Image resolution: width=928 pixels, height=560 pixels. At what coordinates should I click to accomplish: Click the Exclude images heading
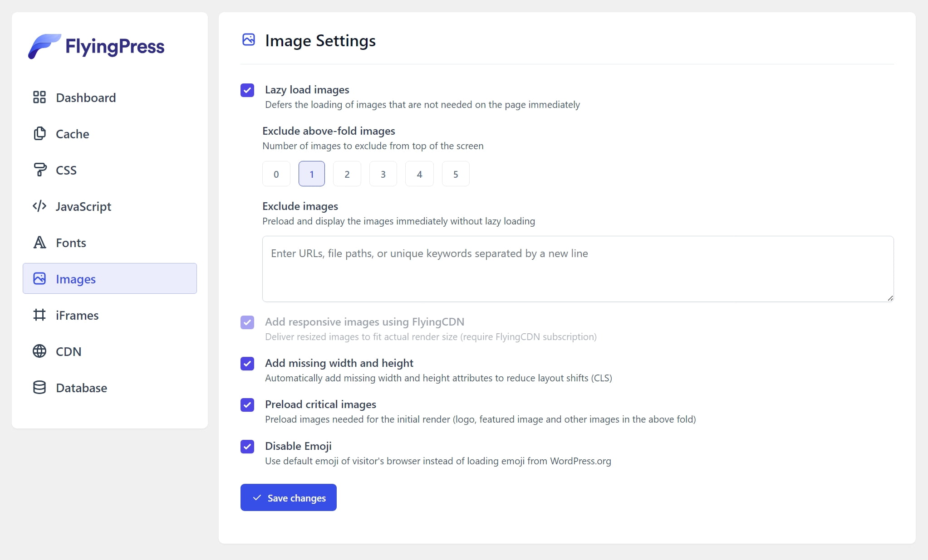click(300, 206)
